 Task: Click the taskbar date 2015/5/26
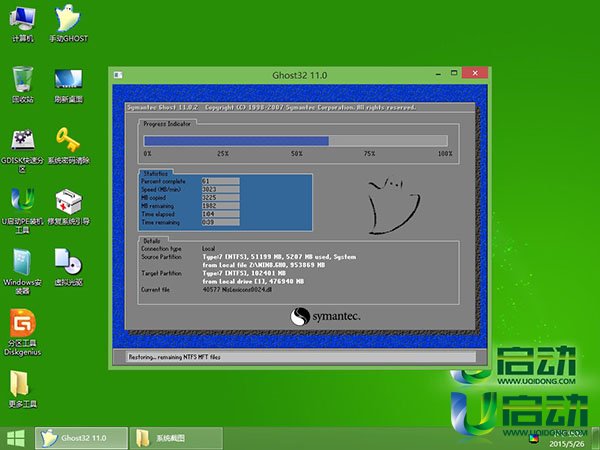[x=567, y=444]
